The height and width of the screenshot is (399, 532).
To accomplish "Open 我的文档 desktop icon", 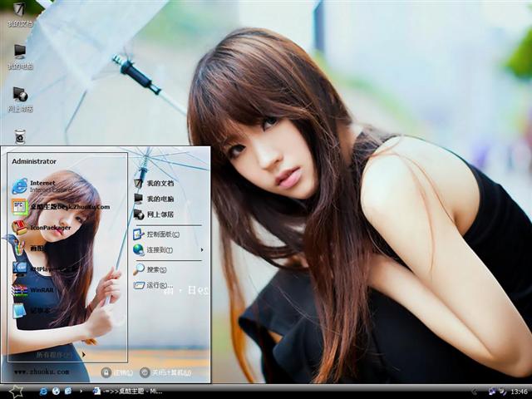I will pyautogui.click(x=20, y=15).
